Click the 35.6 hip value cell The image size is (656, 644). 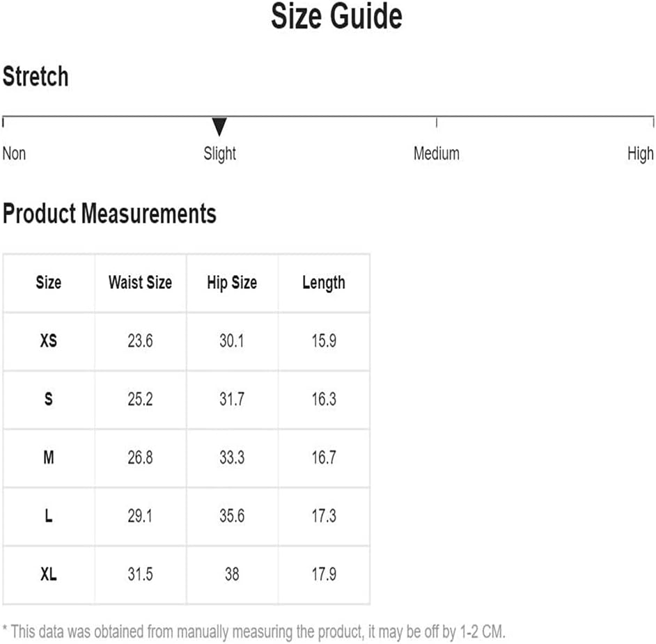point(232,516)
